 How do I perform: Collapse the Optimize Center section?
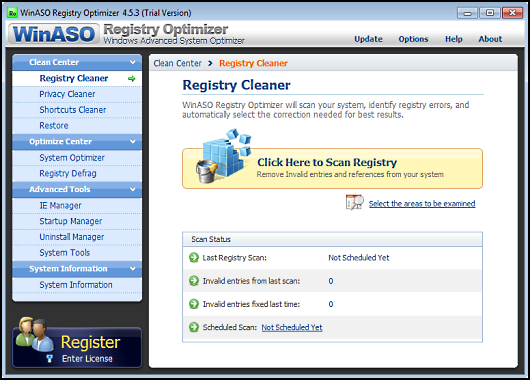pos(77,142)
